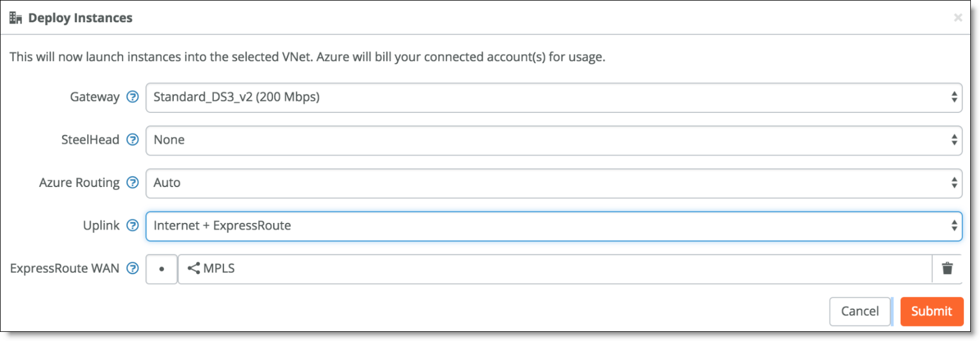The width and height of the screenshot is (980, 341).
Task: Click the help icon next to Gateway
Action: (x=132, y=97)
